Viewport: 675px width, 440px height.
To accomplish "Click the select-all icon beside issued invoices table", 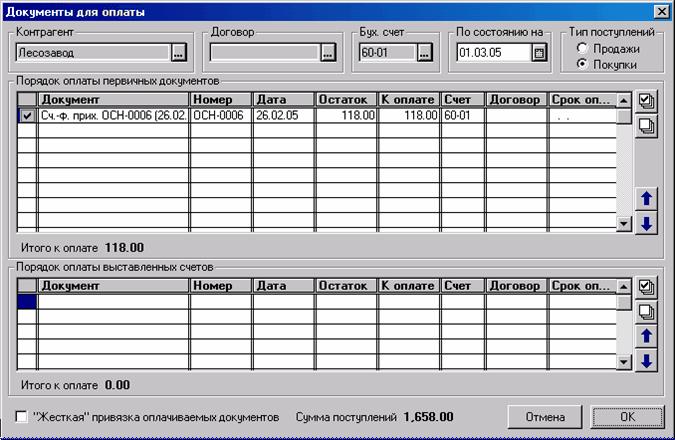I will [646, 288].
